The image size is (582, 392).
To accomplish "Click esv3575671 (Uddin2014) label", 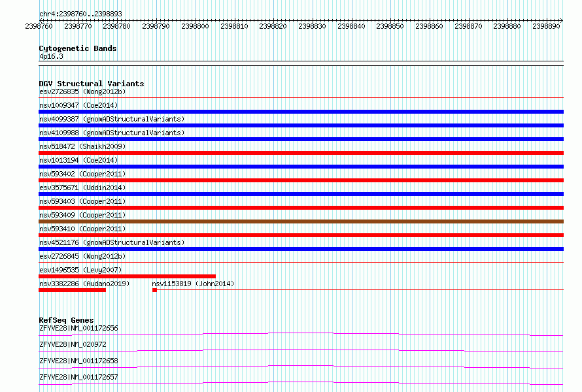I will (x=82, y=188).
